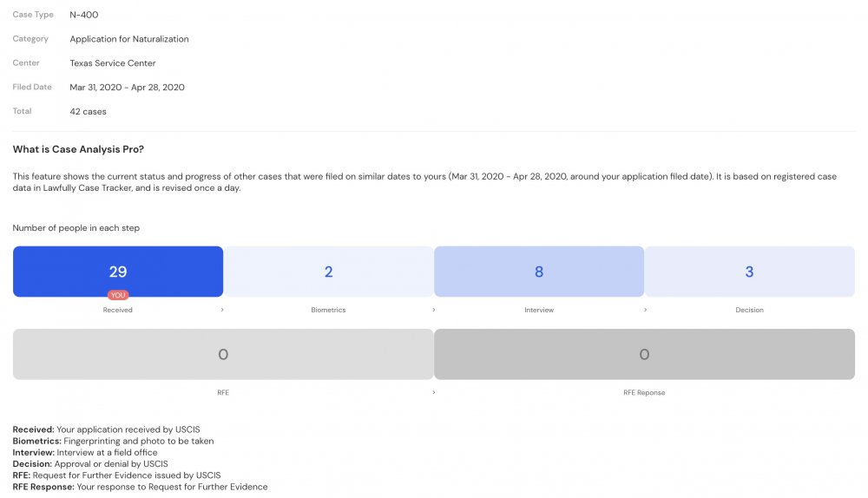The width and height of the screenshot is (868, 498).
Task: Click the 'What is Case Analysis Pro?' heading
Action: click(78, 149)
